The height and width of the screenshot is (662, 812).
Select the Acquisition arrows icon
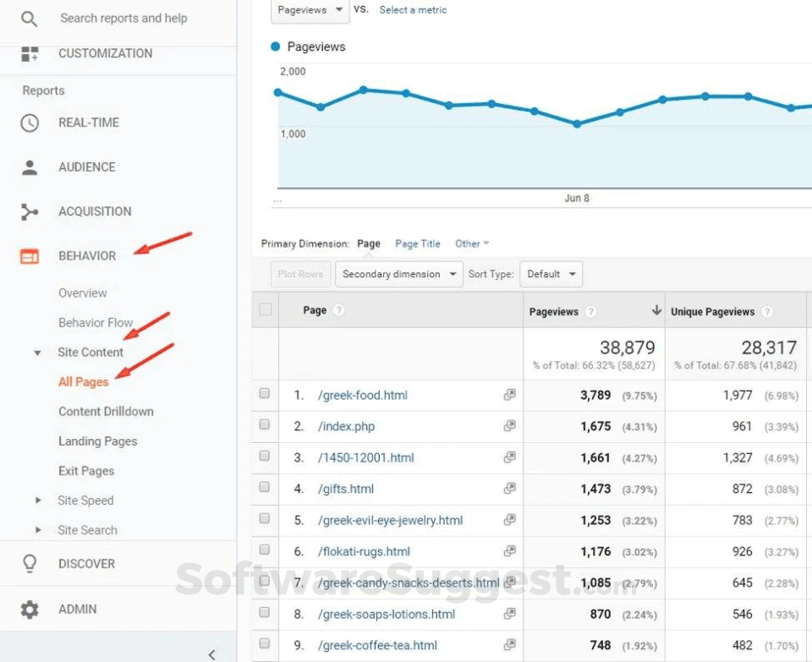[x=30, y=211]
